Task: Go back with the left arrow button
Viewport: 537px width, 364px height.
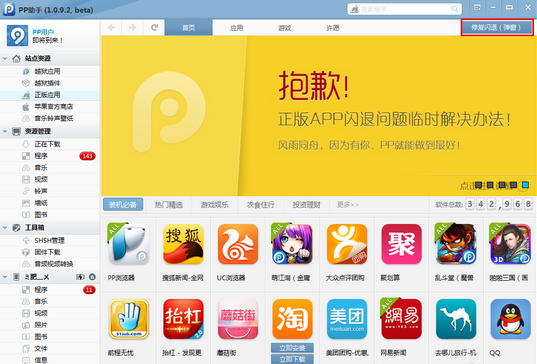Action: [x=111, y=27]
